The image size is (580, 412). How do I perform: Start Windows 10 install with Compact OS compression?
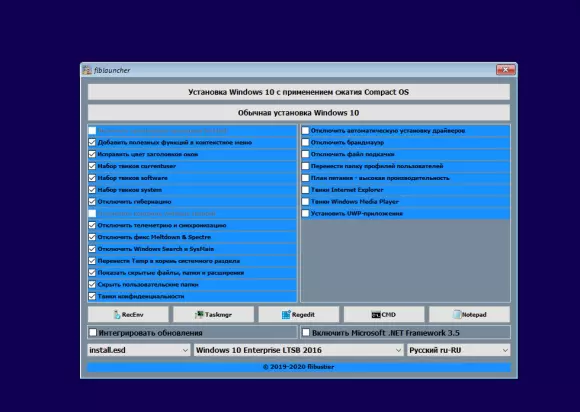299,92
